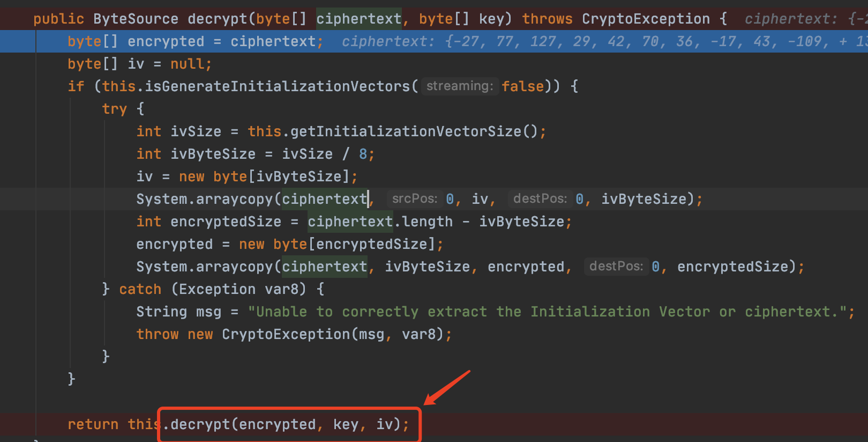
Task: Click the "destPos:" hint before encryptedSize argument
Action: coord(616,267)
